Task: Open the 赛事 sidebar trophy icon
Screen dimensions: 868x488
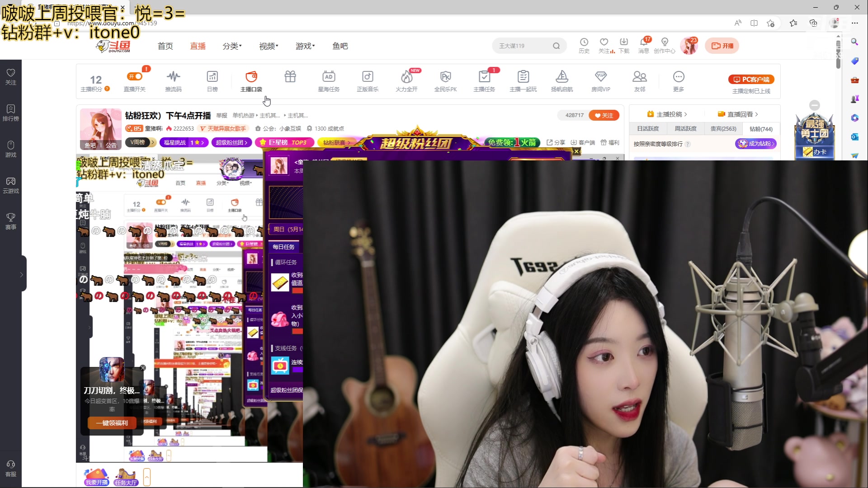Action: (x=11, y=221)
